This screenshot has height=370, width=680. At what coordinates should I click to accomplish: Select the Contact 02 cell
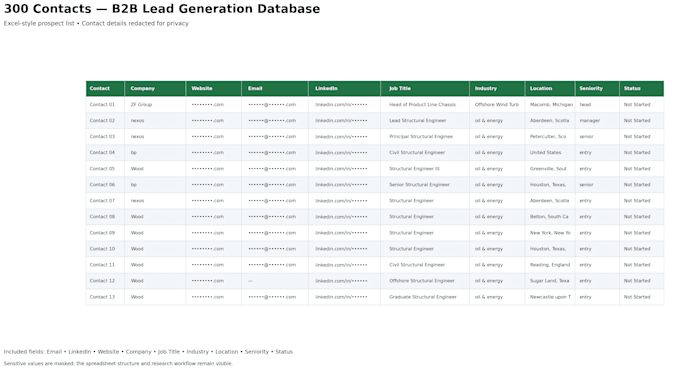105,121
